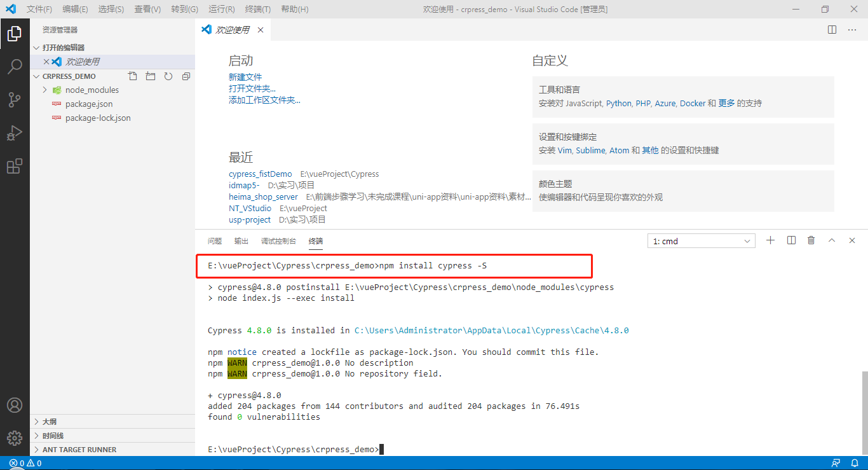
Task: Open recent project NT_VStudio
Action: (250, 208)
